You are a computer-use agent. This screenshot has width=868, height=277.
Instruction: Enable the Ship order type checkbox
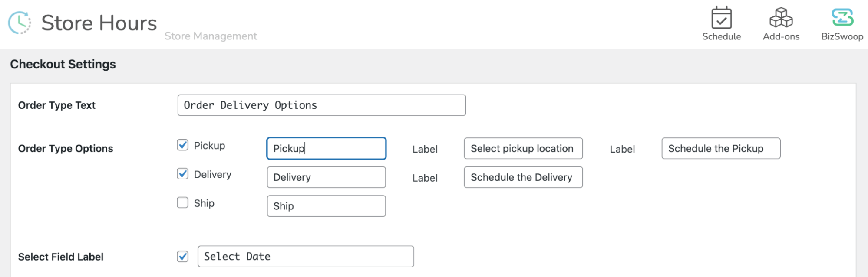point(182,202)
